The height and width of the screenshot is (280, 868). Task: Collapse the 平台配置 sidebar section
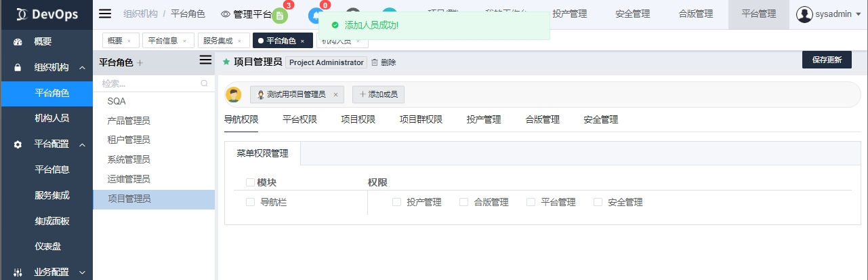pyautogui.click(x=82, y=144)
